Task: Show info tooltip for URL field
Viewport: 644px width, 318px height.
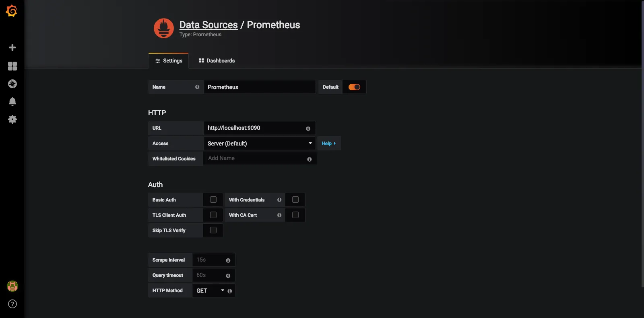Action: coord(308,129)
